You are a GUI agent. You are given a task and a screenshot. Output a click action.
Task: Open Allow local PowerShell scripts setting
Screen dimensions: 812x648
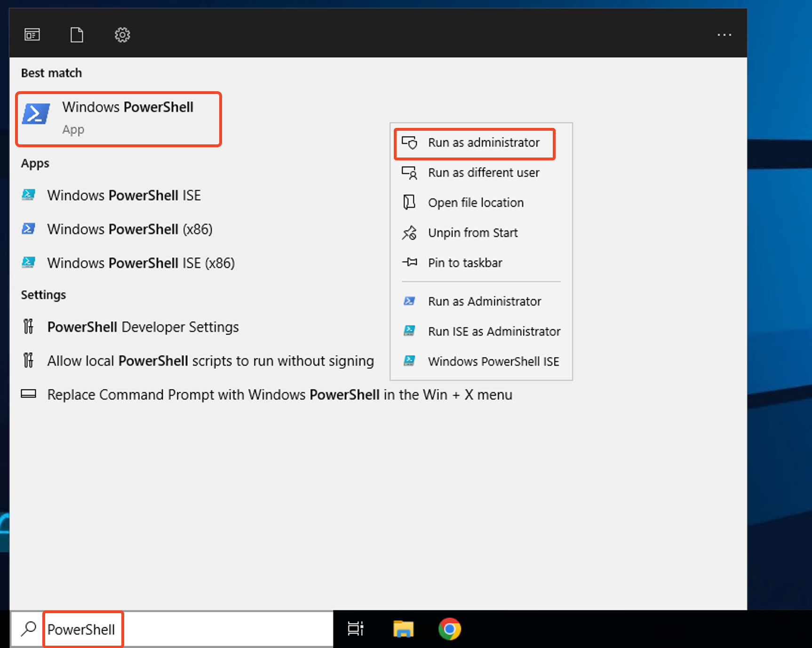coord(211,361)
